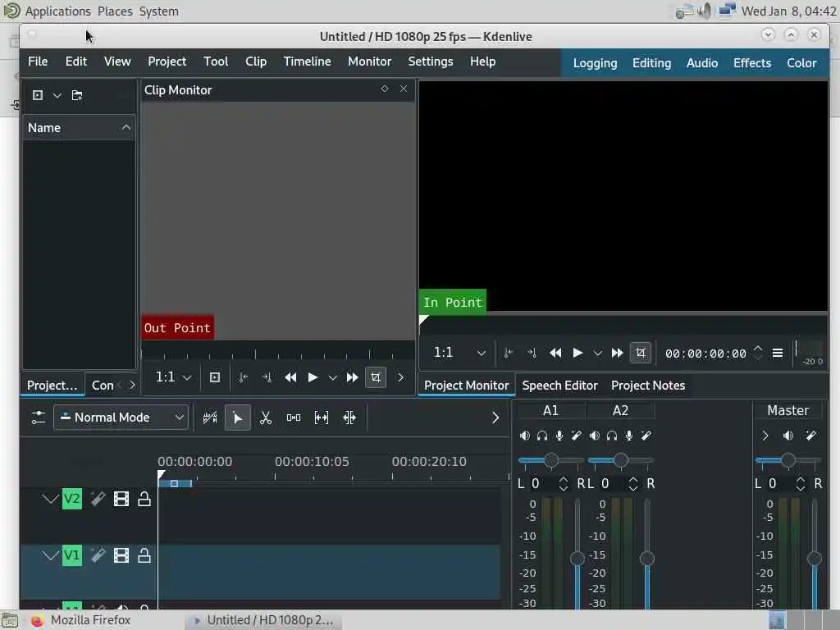
Task: Open the Normal Mode edit mode dropdown
Action: 121,418
